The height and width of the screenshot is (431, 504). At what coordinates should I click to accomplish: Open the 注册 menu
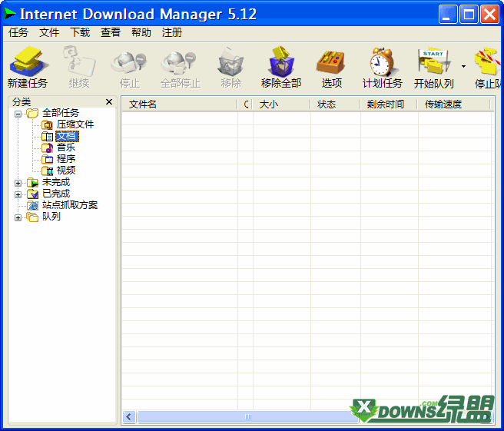(x=172, y=32)
